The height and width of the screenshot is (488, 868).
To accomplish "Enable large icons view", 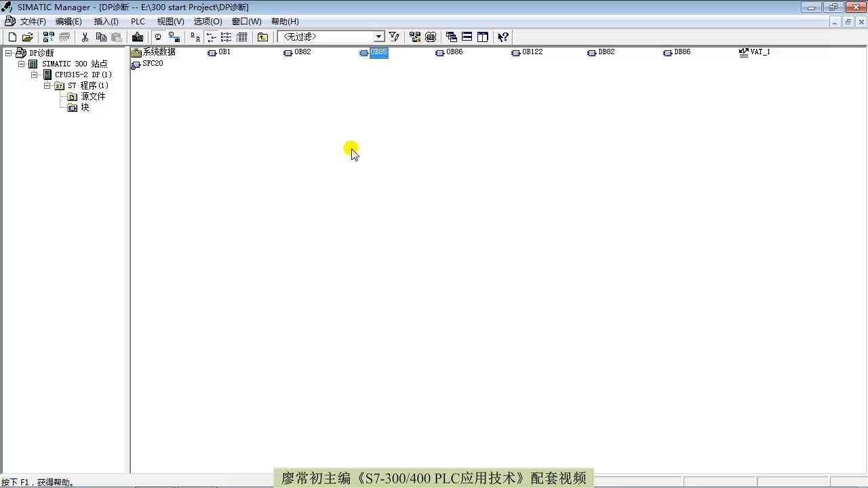I will tap(195, 37).
